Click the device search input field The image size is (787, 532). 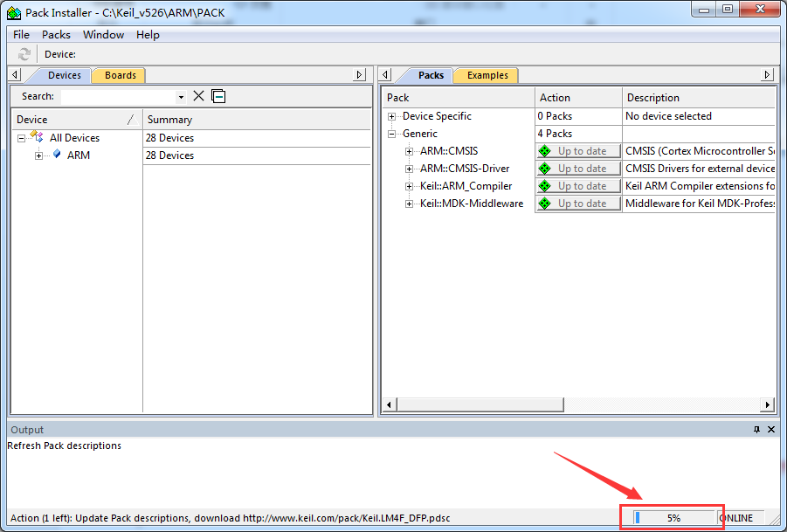[119, 97]
